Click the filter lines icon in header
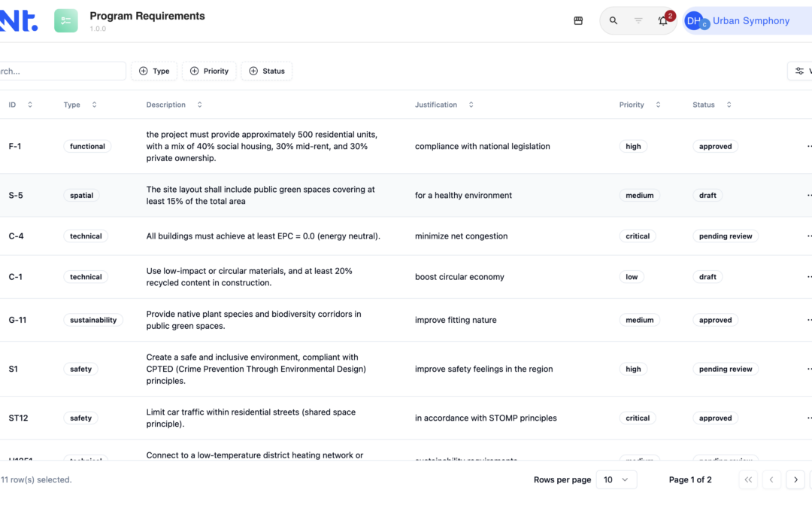The image size is (812, 508). (x=638, y=21)
